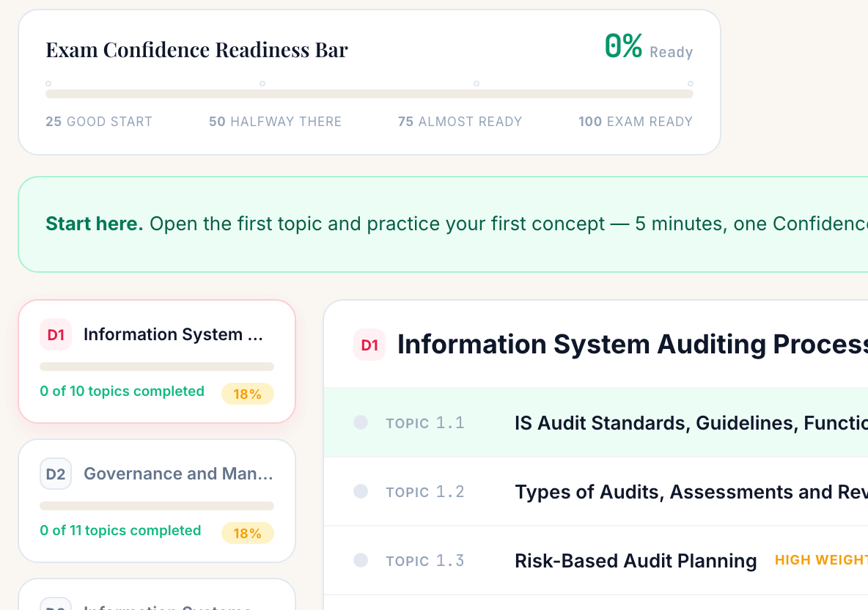Click the D1 badge in the sidebar card
This screenshot has width=868, height=610.
pos(56,334)
